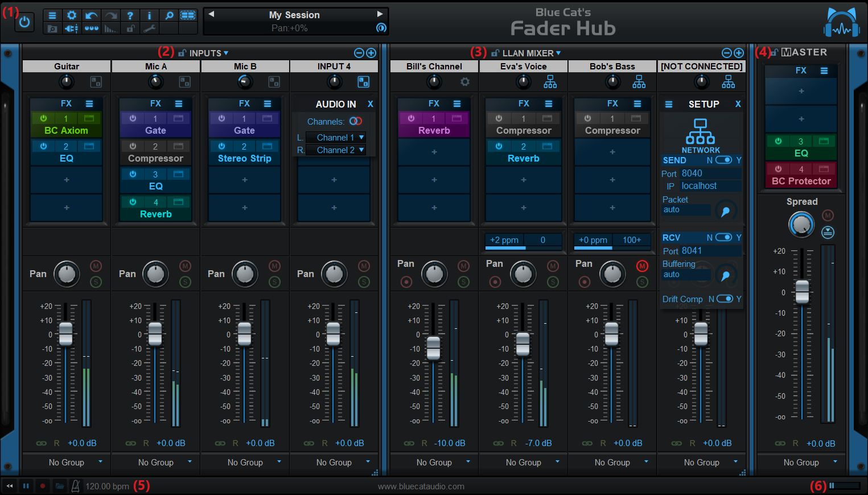Click the undo arrow in toolbar

(x=91, y=15)
